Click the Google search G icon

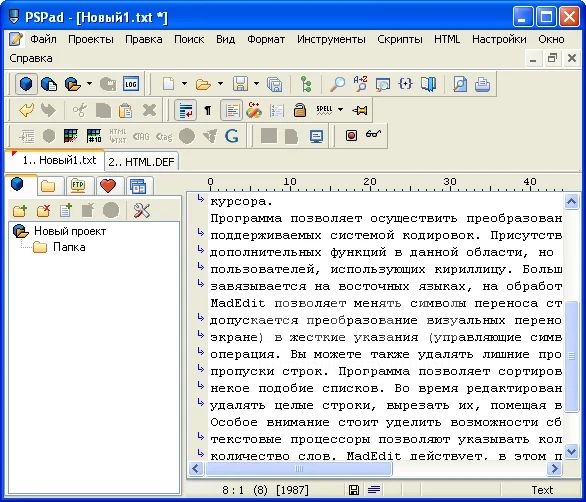pos(232,136)
